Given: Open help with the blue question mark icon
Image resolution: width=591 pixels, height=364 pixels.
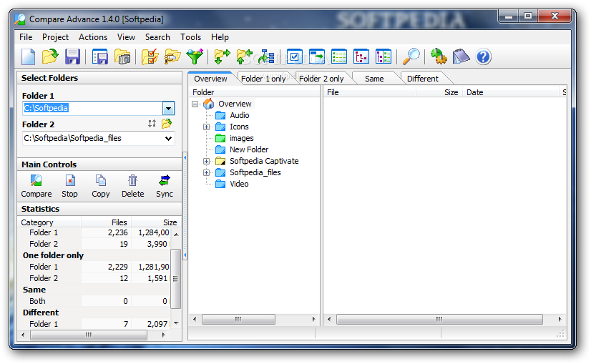Looking at the screenshot, I should [483, 57].
